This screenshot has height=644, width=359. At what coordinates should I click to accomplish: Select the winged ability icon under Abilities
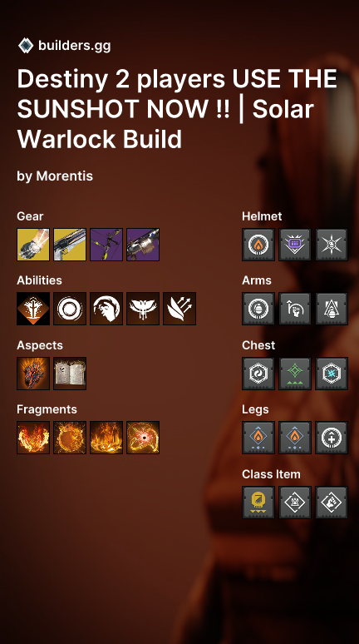(143, 309)
